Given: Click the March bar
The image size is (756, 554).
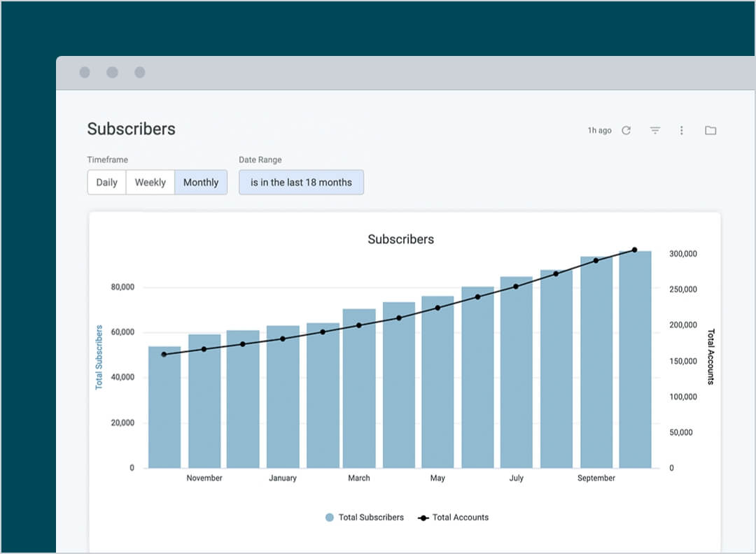Looking at the screenshot, I should 359,388.
